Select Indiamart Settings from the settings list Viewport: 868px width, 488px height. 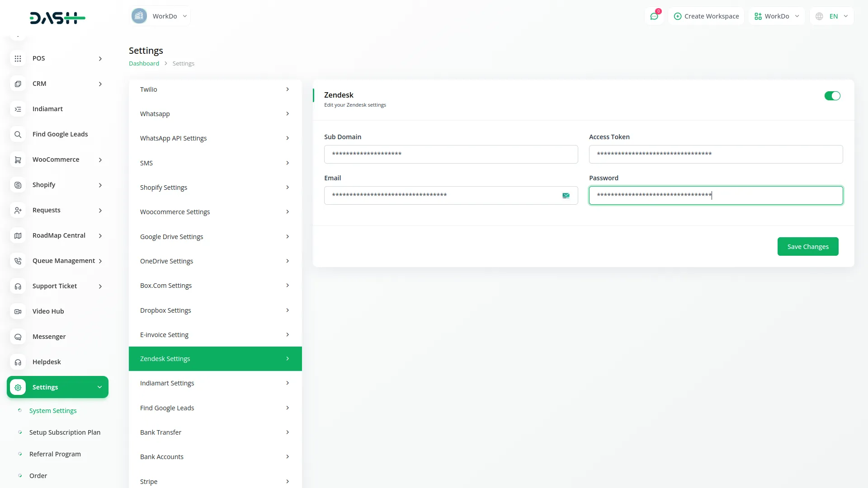click(x=215, y=383)
